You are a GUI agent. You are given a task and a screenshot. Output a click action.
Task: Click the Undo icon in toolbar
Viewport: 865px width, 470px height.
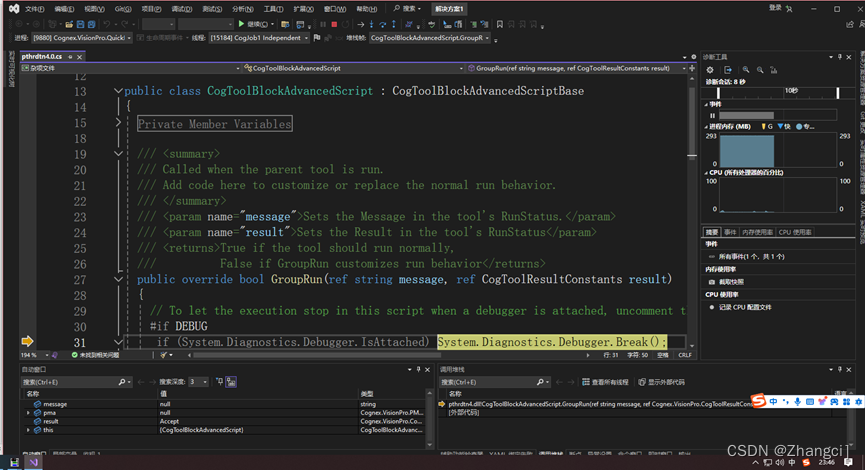click(x=107, y=24)
